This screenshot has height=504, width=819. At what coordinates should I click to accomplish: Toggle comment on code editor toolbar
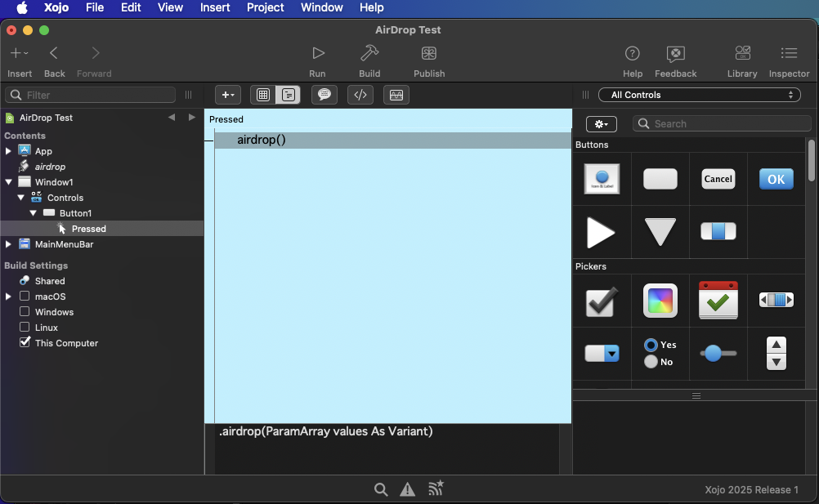[324, 95]
